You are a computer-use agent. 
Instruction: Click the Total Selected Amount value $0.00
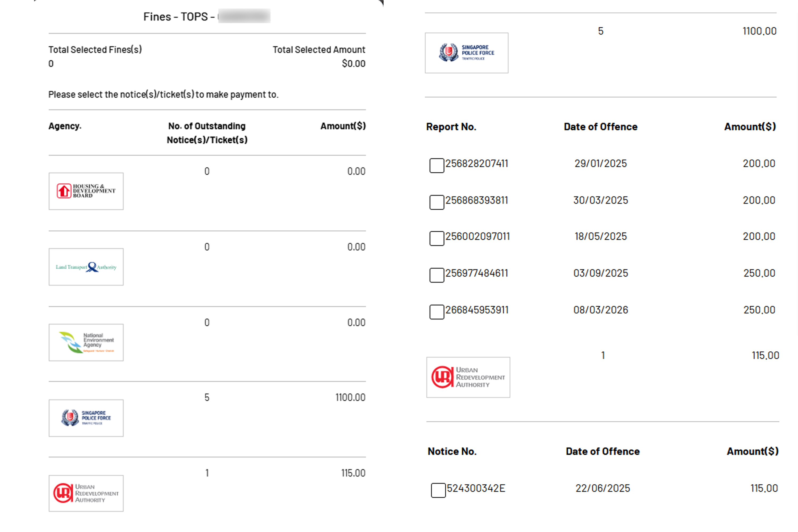(x=353, y=63)
